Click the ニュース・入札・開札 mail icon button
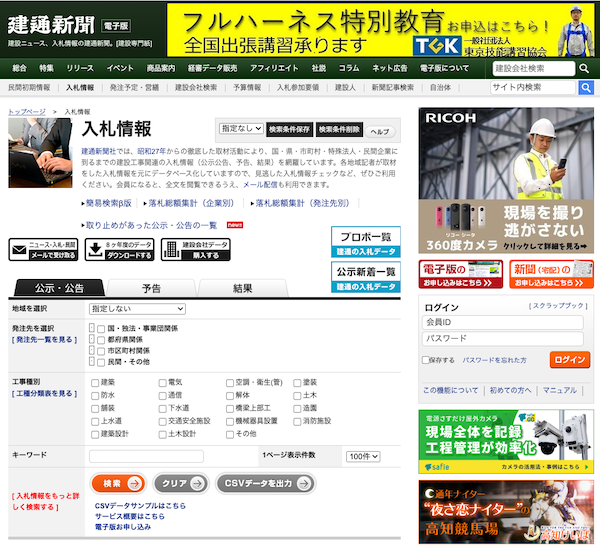 point(43,249)
